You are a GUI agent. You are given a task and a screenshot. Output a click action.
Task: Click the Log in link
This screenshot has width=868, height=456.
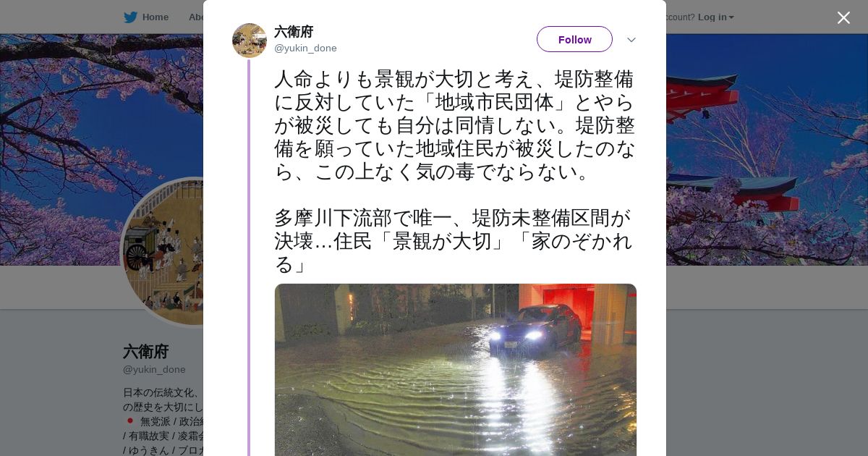tap(712, 17)
